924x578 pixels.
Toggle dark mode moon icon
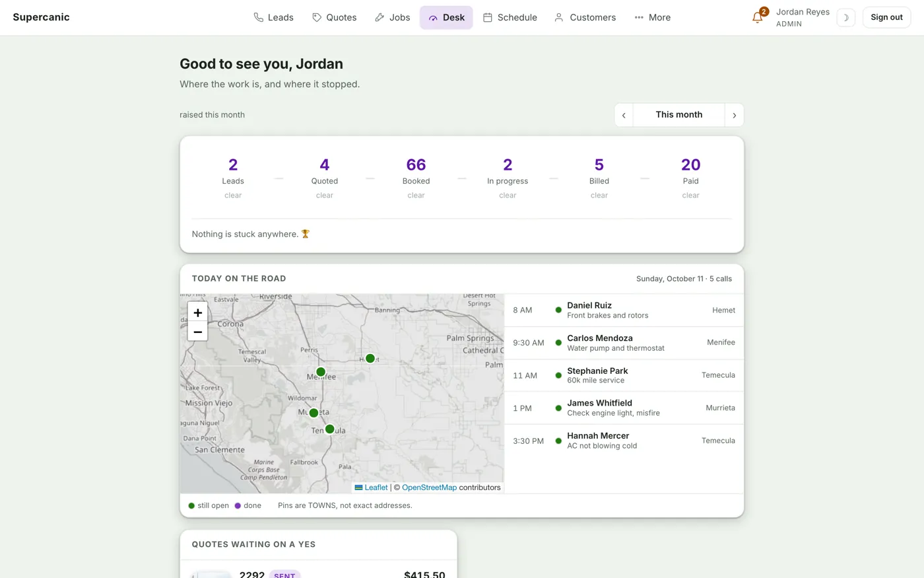click(x=845, y=17)
